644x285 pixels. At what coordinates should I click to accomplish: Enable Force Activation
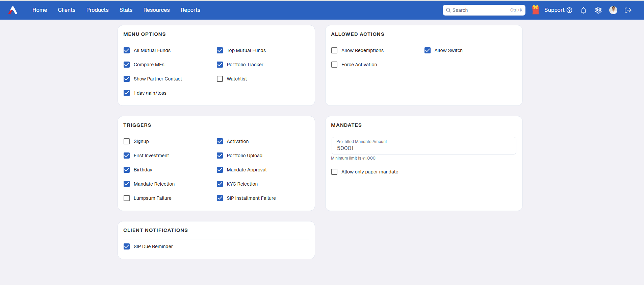334,65
